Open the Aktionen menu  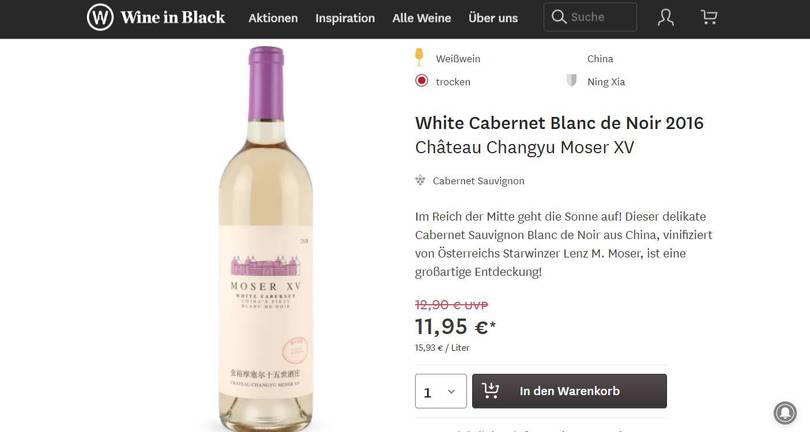pos(273,18)
